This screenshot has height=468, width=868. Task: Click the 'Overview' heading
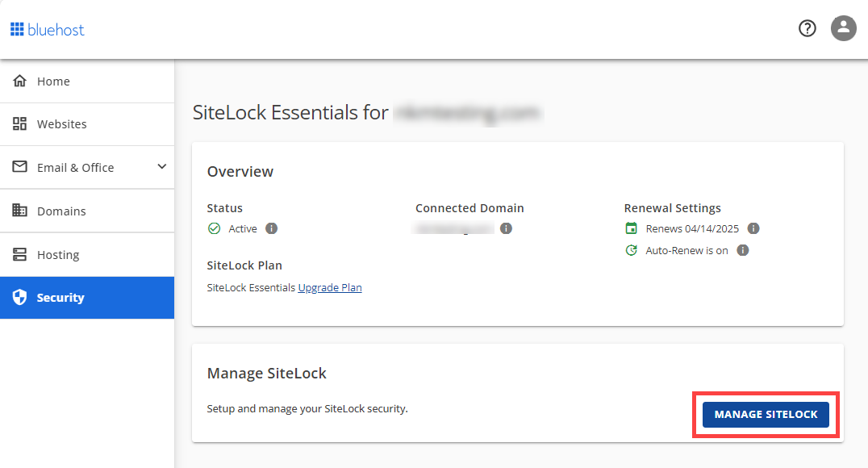coord(240,172)
